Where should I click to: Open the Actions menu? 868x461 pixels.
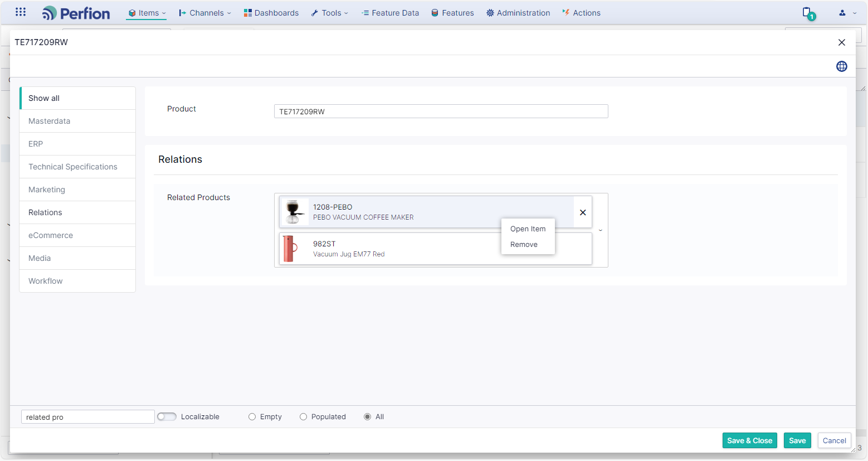pos(581,13)
